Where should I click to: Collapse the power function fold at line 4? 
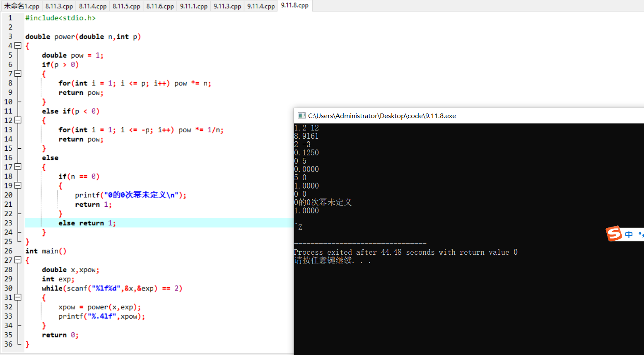coord(18,46)
